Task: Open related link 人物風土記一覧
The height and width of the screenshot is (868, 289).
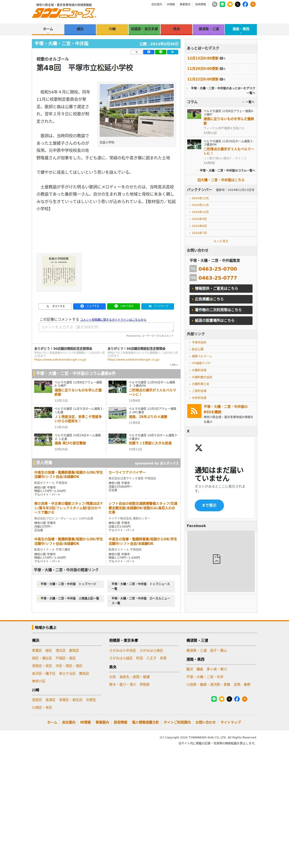Action: (x=70, y=598)
